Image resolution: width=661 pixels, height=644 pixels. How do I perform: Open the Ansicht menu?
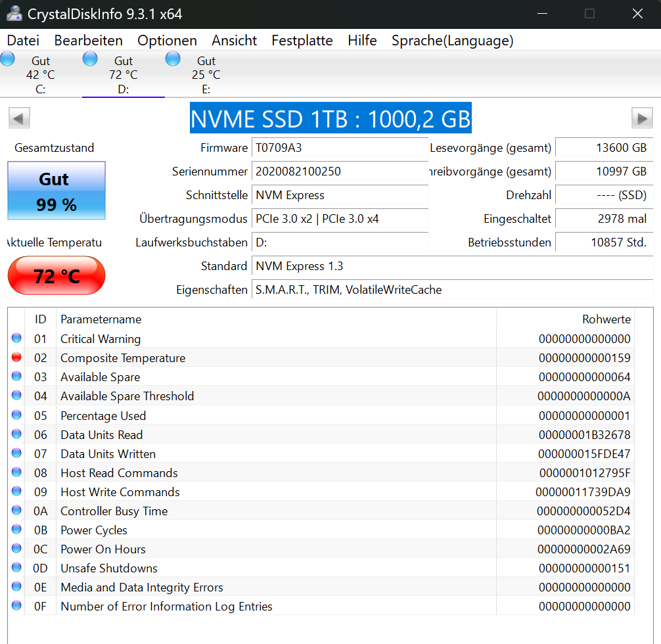(x=235, y=41)
